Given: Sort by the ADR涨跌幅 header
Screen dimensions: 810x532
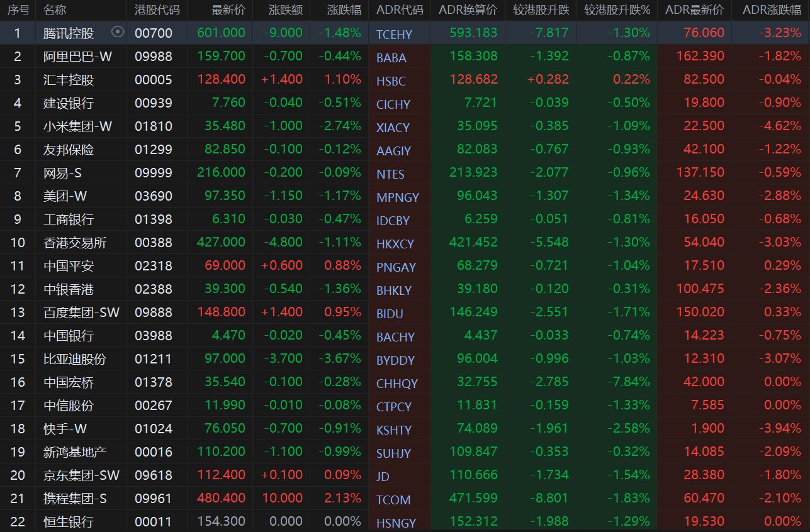Looking at the screenshot, I should [x=772, y=10].
